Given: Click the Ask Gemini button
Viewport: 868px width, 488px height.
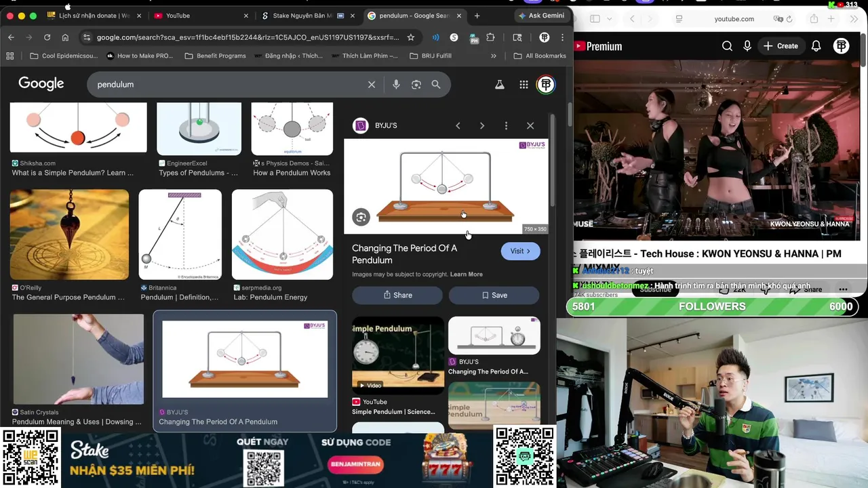Looking at the screenshot, I should tap(540, 16).
